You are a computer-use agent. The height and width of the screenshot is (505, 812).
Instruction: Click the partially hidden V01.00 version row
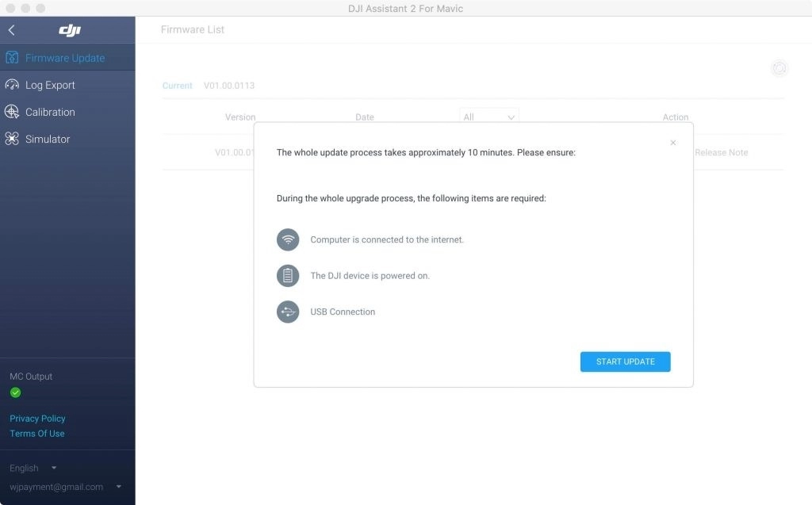[235, 152]
